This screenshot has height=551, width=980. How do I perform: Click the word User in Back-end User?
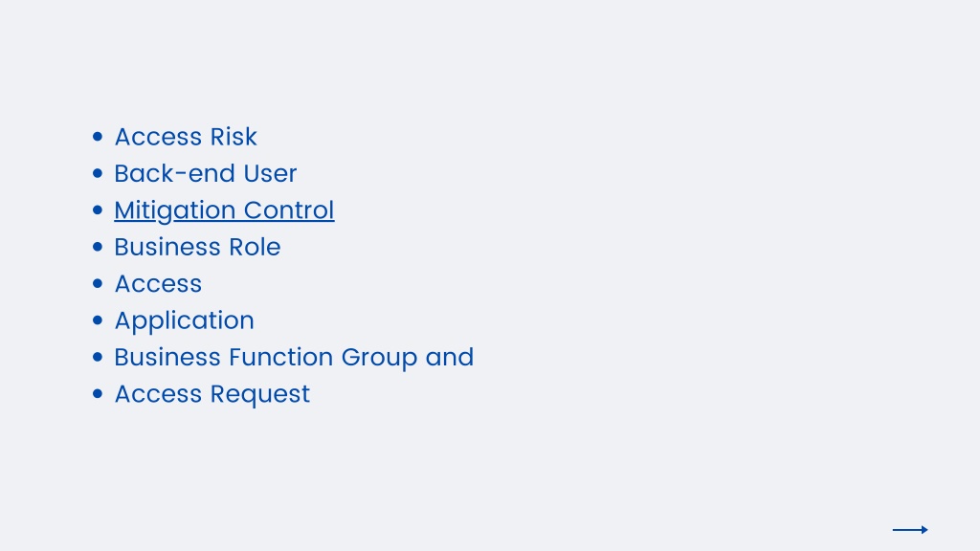[270, 174]
